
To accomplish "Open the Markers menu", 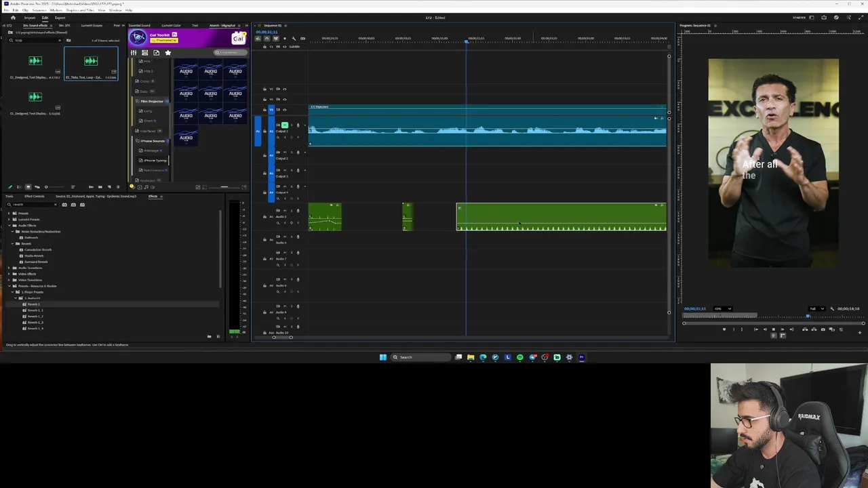I will (56, 10).
